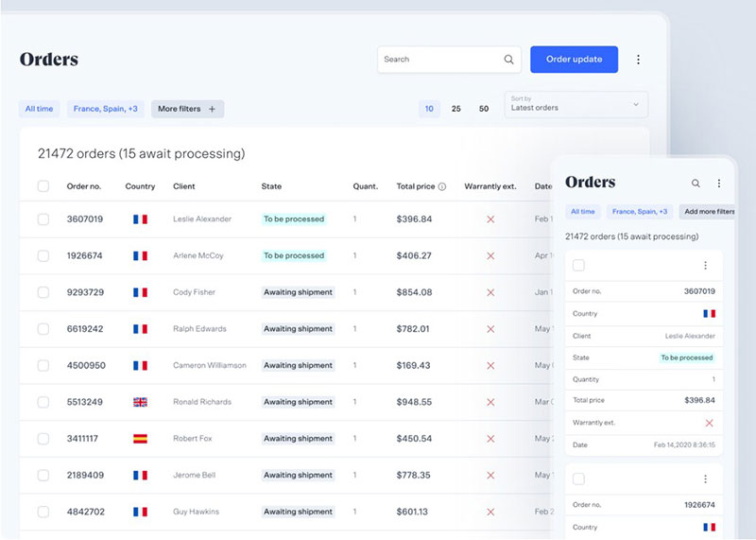Image resolution: width=756 pixels, height=540 pixels.
Task: Click the magnifier icon in the Search field
Action: coord(508,60)
